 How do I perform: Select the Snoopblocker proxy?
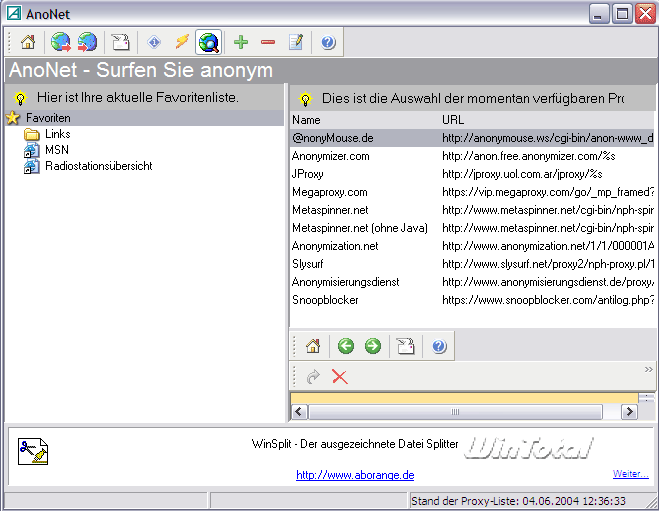(472, 300)
